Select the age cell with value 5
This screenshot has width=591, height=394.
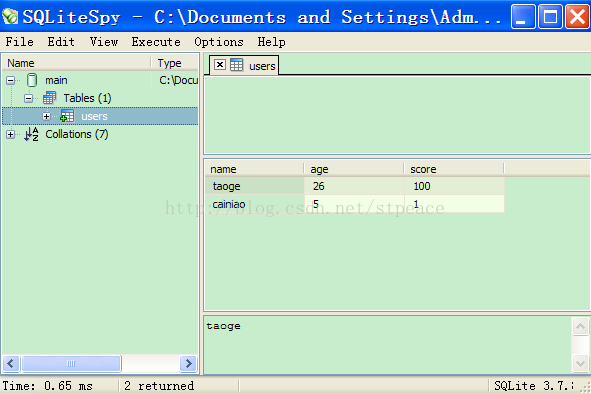point(355,204)
